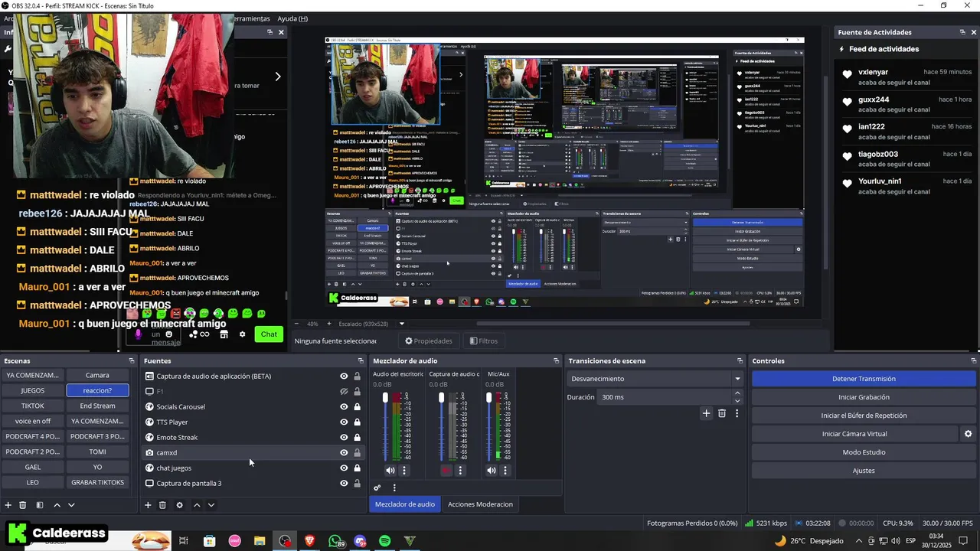980x551 pixels.
Task: Open audio mixer panel three-dot menu
Action: coord(394,487)
